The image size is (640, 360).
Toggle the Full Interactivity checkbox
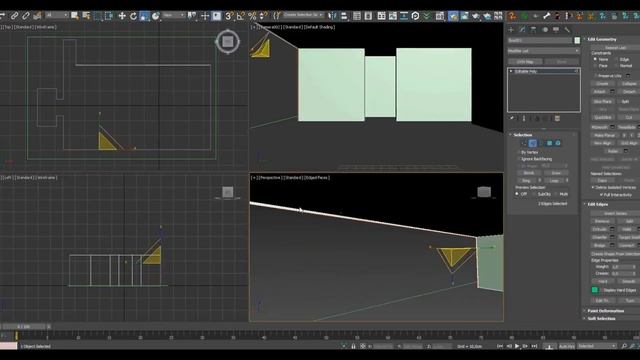pyautogui.click(x=601, y=195)
